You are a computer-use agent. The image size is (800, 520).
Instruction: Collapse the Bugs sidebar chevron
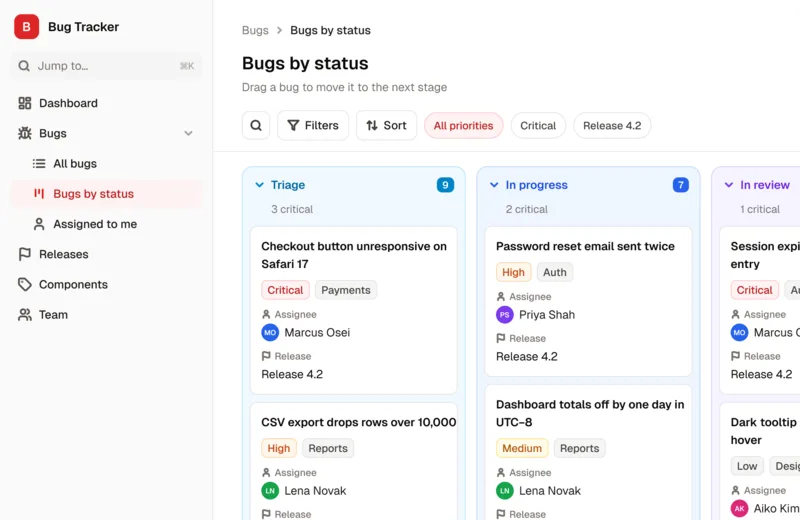pos(188,133)
